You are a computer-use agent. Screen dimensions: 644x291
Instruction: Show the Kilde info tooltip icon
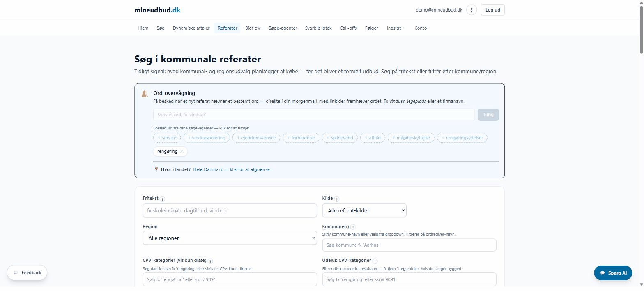tap(337, 199)
